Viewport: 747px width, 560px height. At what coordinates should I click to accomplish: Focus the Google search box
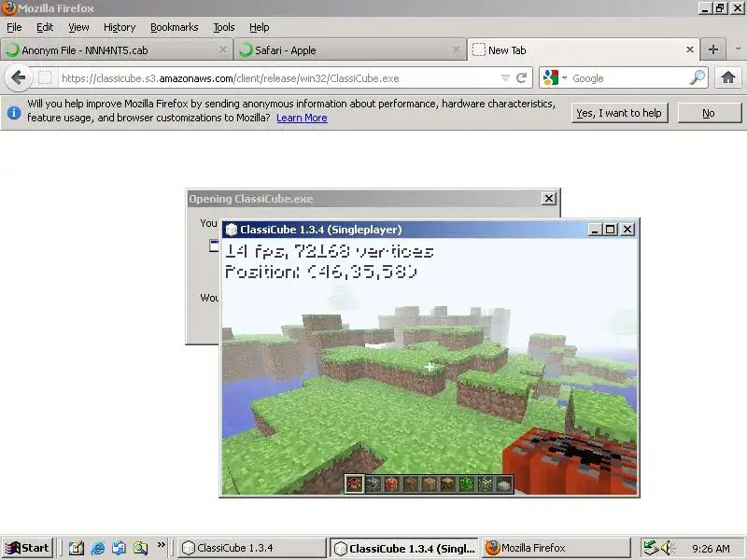point(628,78)
